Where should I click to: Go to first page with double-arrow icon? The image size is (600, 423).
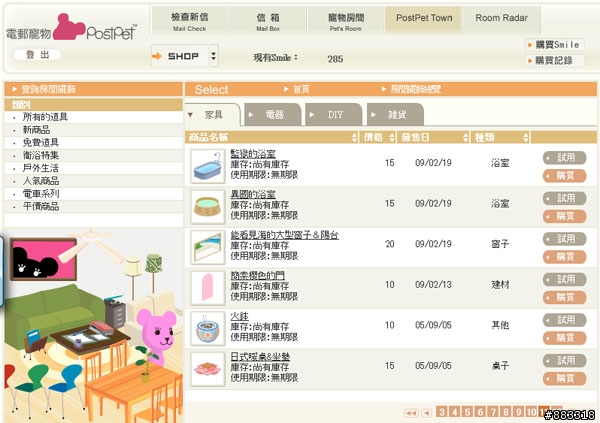coord(411,413)
